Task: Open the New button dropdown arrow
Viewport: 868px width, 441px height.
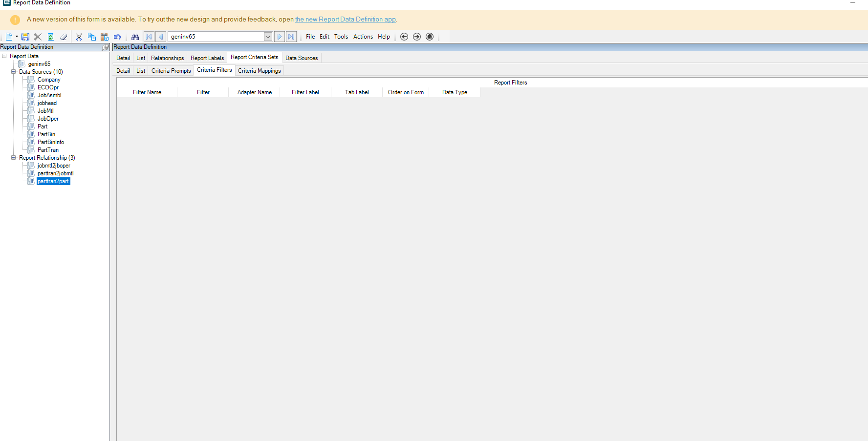Action: (17, 37)
